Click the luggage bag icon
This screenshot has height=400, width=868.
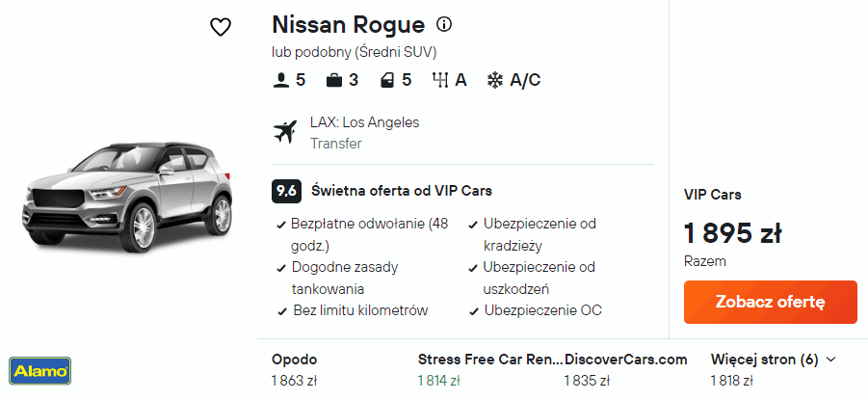coord(334,80)
